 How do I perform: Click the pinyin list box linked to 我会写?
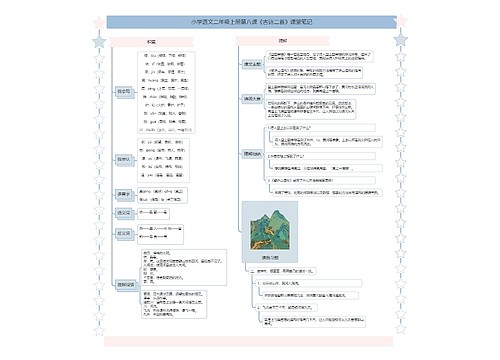tap(166, 92)
